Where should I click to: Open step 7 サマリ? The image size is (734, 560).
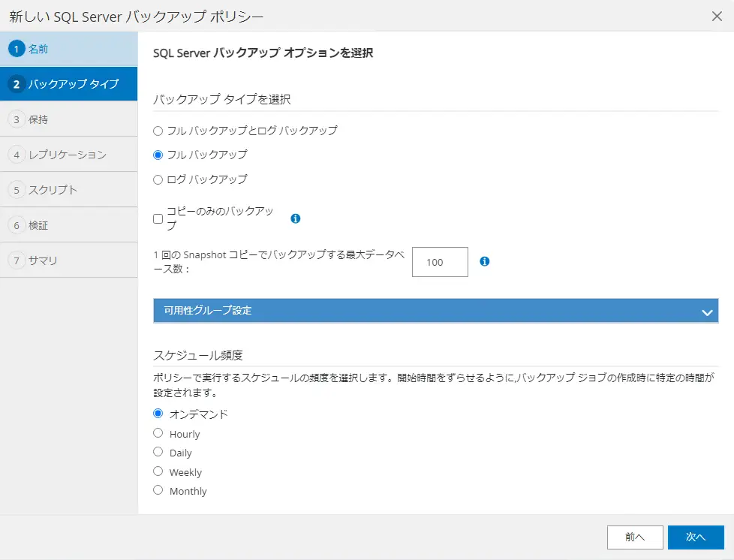(x=69, y=260)
